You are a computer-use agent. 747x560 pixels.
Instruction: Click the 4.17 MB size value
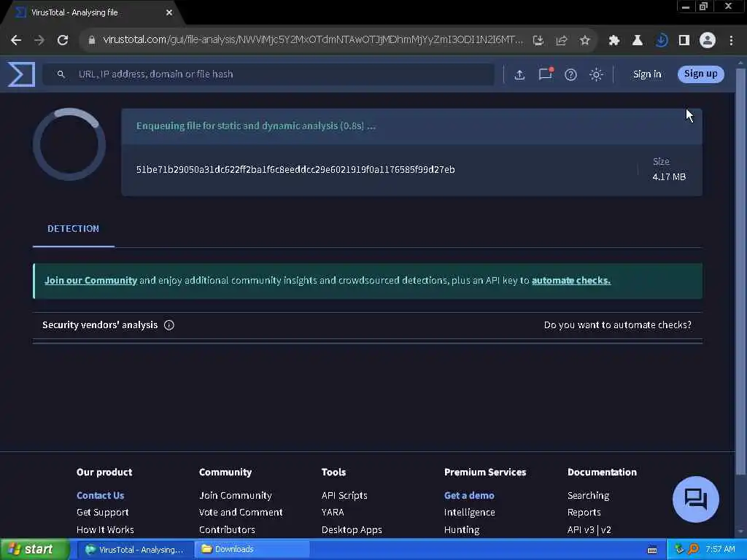pyautogui.click(x=669, y=176)
